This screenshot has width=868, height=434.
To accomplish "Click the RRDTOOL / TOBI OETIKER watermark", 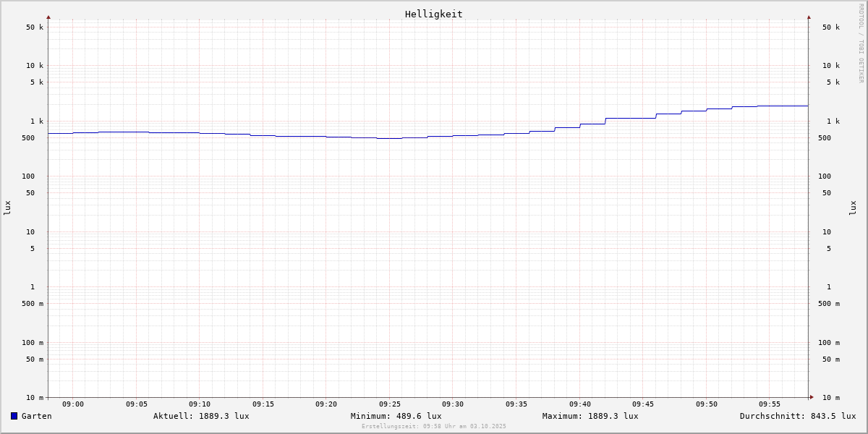I will 861,43.
